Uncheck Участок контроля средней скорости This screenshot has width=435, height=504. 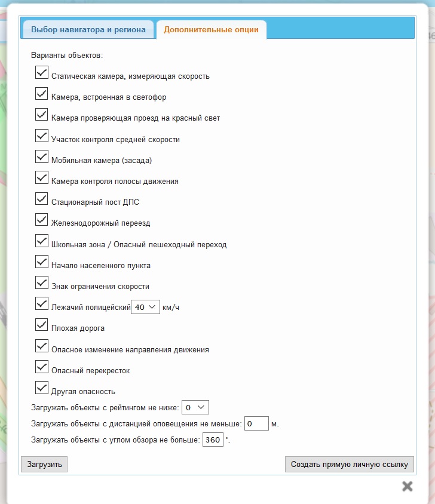(x=42, y=136)
